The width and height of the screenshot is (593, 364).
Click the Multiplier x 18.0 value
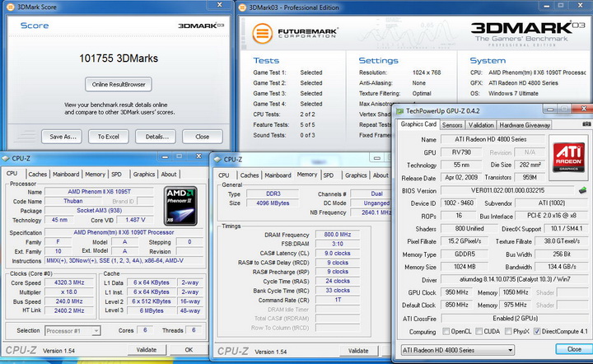pos(69,292)
